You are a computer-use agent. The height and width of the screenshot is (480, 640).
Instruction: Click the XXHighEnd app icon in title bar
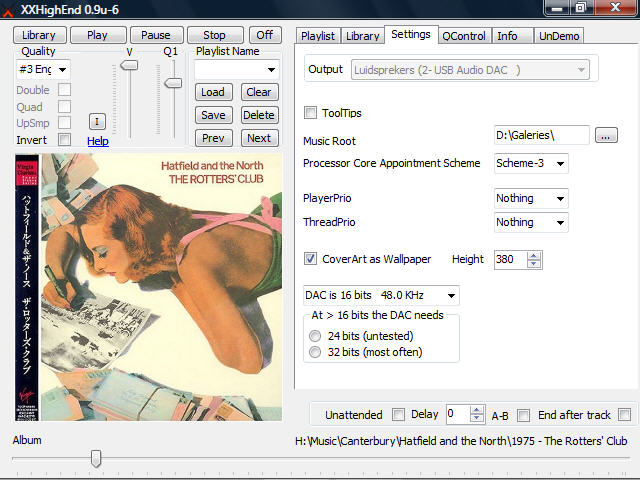pyautogui.click(x=7, y=11)
